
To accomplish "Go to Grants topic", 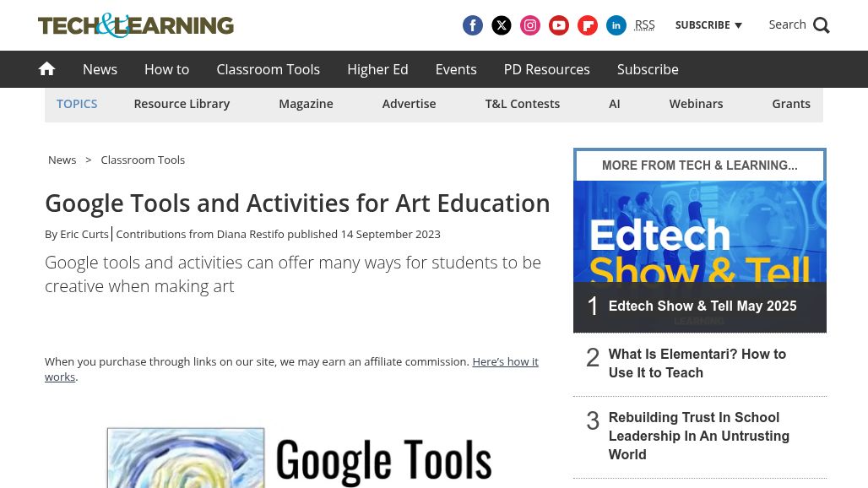I will pyautogui.click(x=791, y=104).
